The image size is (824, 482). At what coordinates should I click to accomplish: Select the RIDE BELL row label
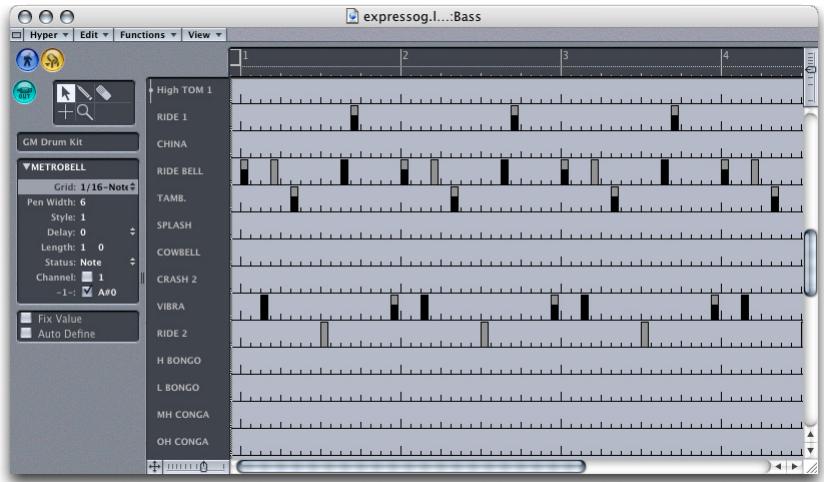(x=179, y=171)
